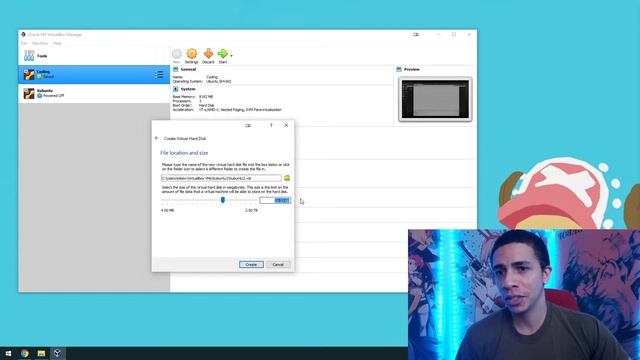Click the System section header icon
This screenshot has height=360, width=640.
pyautogui.click(x=176, y=89)
